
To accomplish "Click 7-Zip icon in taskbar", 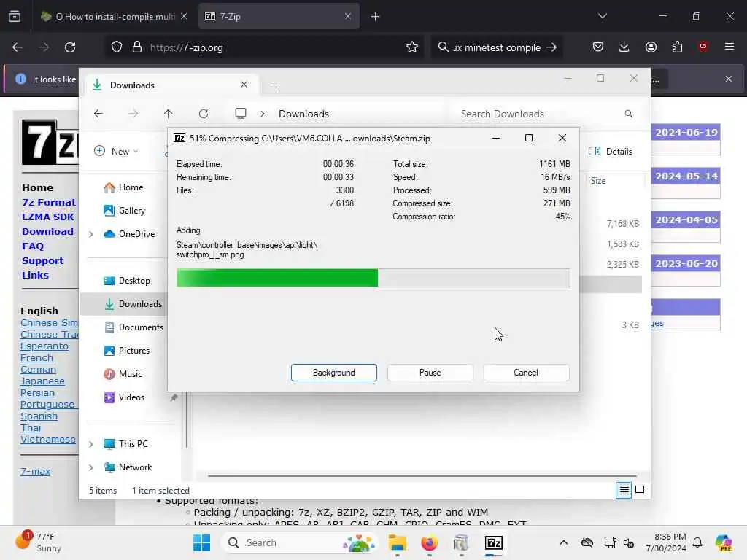I will [494, 542].
